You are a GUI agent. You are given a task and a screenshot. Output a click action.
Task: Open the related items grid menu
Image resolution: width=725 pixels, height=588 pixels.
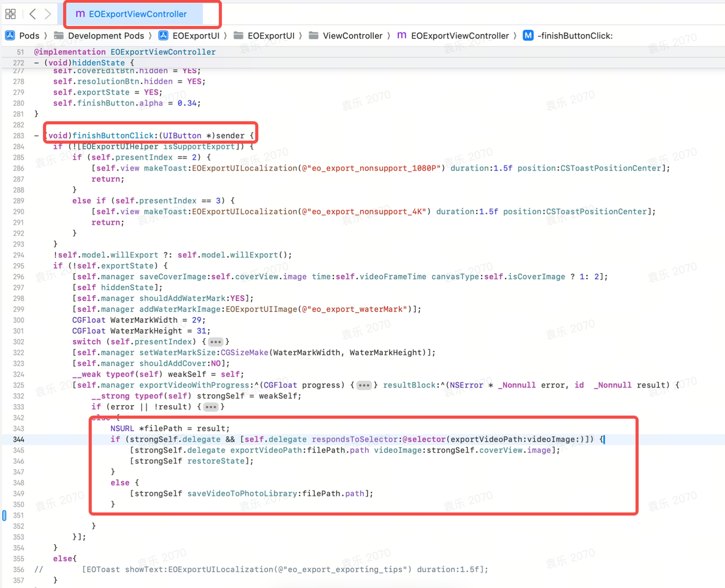[10, 14]
